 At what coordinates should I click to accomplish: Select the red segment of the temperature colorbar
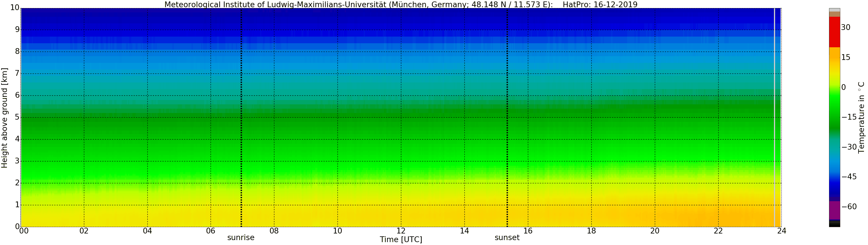point(834,32)
